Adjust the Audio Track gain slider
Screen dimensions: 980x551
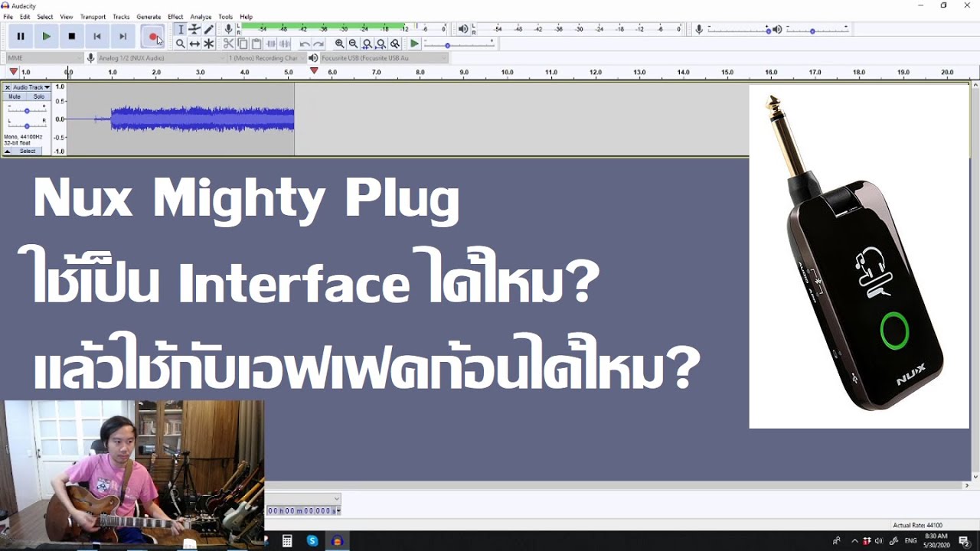pyautogui.click(x=27, y=111)
